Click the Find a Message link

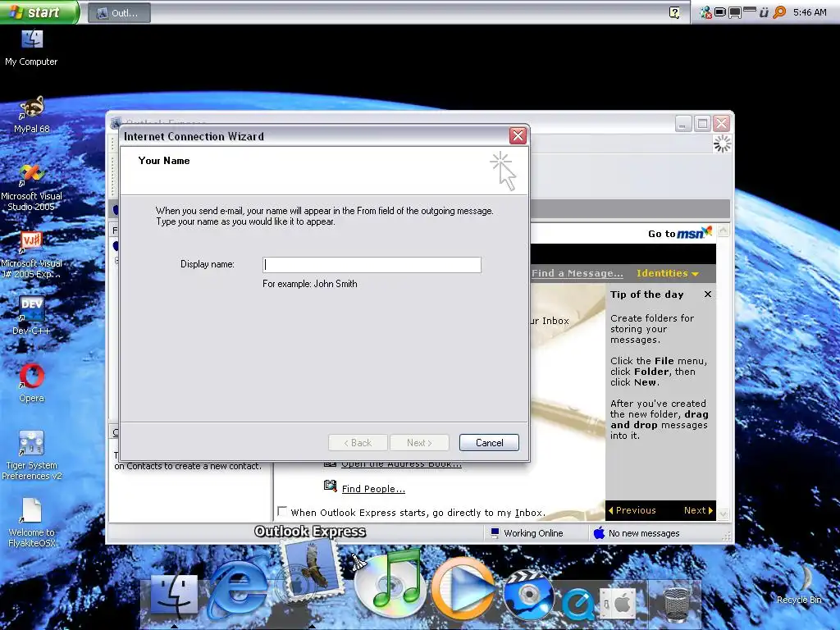pos(577,273)
